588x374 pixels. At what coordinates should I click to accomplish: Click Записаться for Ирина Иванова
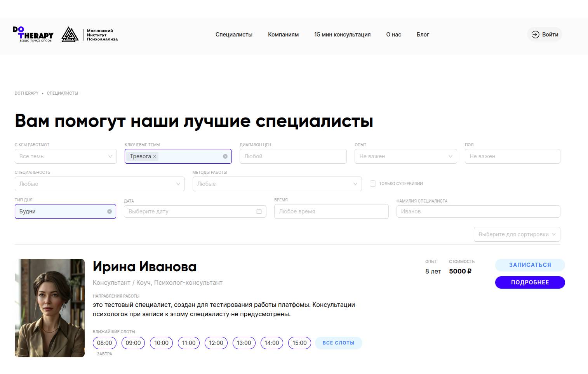(530, 265)
